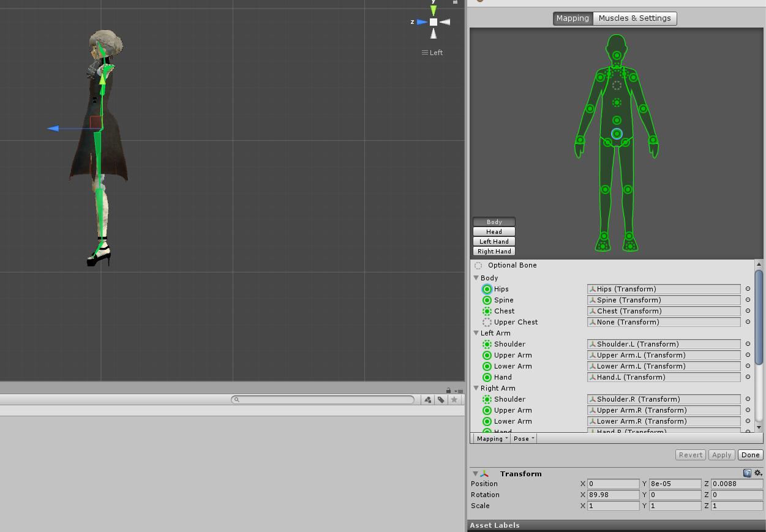This screenshot has height=532, width=766.
Task: Open the project panel options menu icon
Action: click(x=458, y=391)
